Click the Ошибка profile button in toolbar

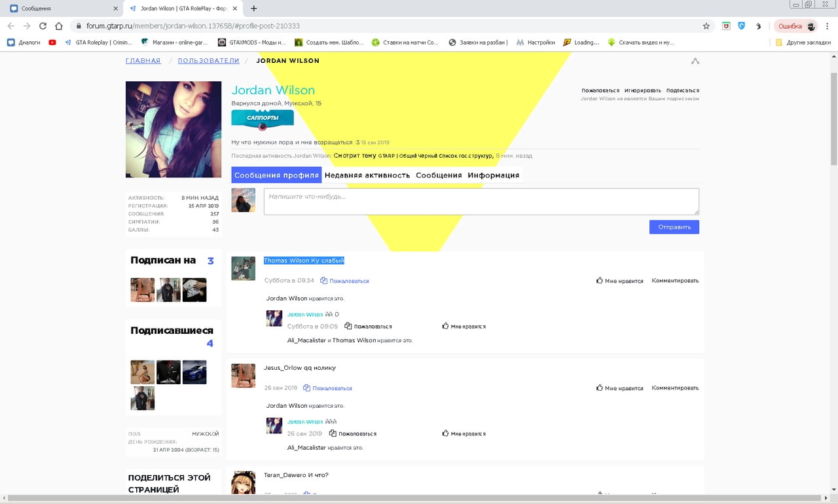796,26
